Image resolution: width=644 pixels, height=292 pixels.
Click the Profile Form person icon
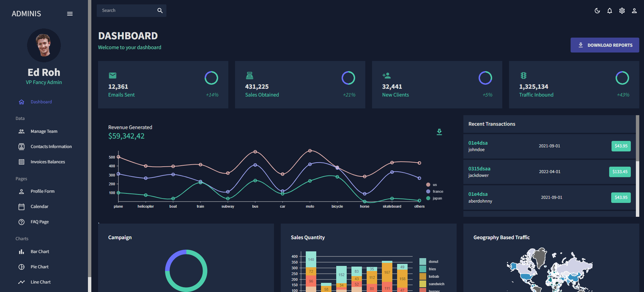(x=22, y=191)
